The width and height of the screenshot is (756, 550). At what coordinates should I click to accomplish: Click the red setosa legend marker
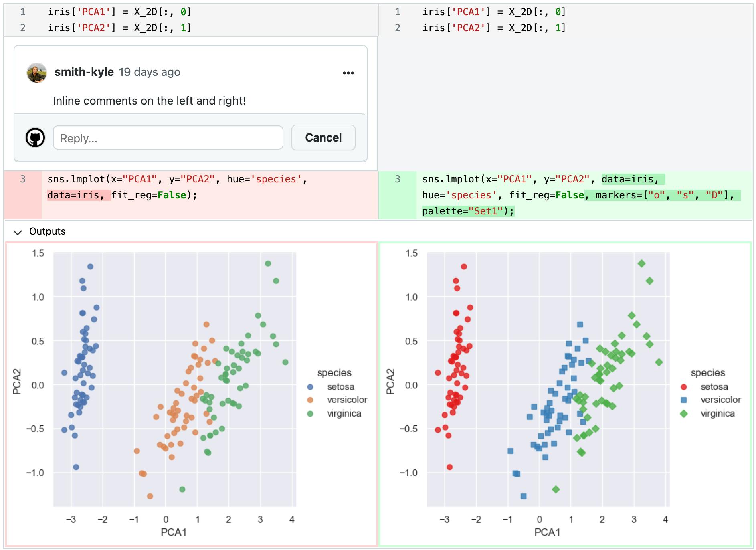[x=683, y=387]
